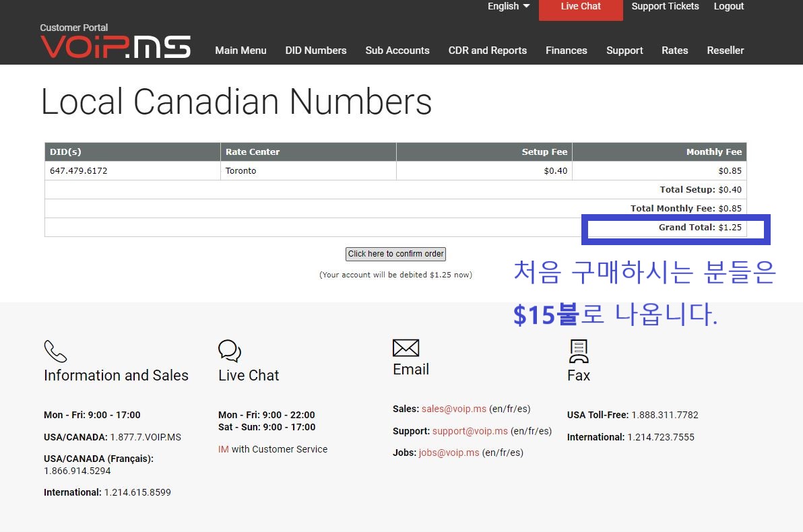Email support@voip.ms link
The width and height of the screenshot is (803, 532).
(470, 431)
